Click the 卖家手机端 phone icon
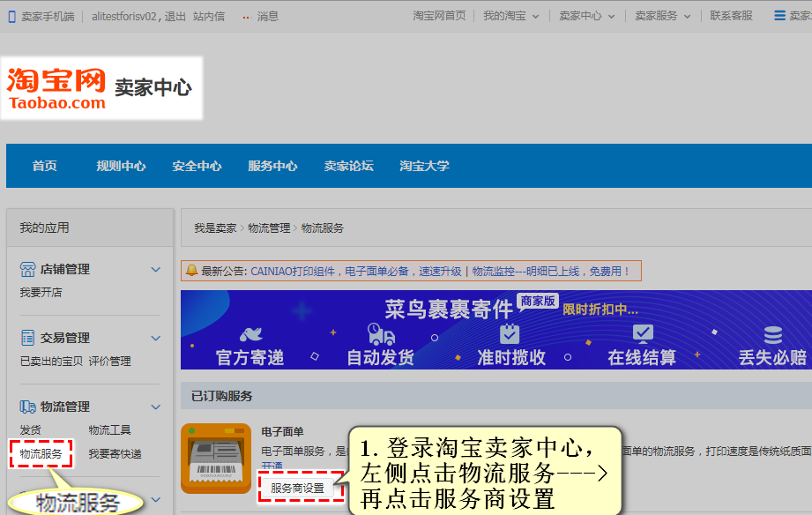 pyautogui.click(x=12, y=17)
